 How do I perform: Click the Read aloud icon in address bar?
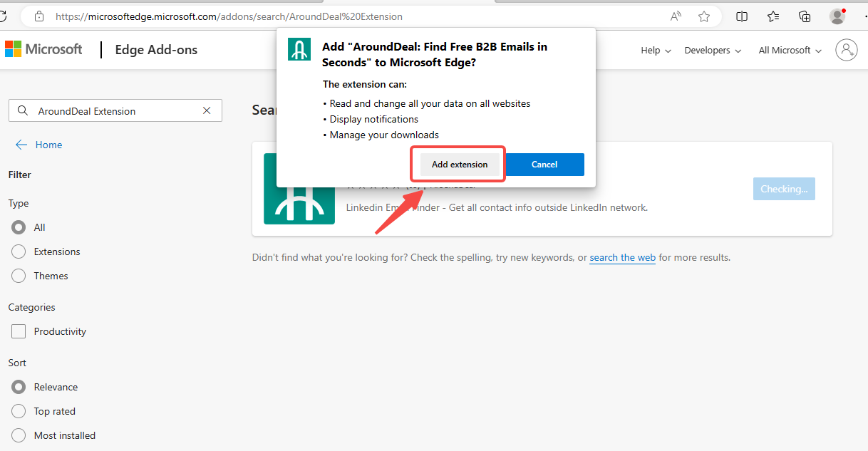click(676, 16)
